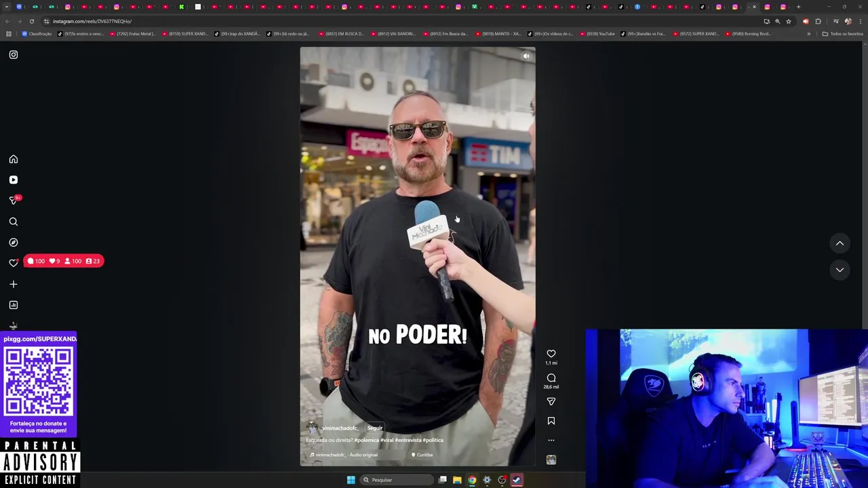Open the Reels sidebar icon
This screenshot has height=488, width=868.
point(14,180)
